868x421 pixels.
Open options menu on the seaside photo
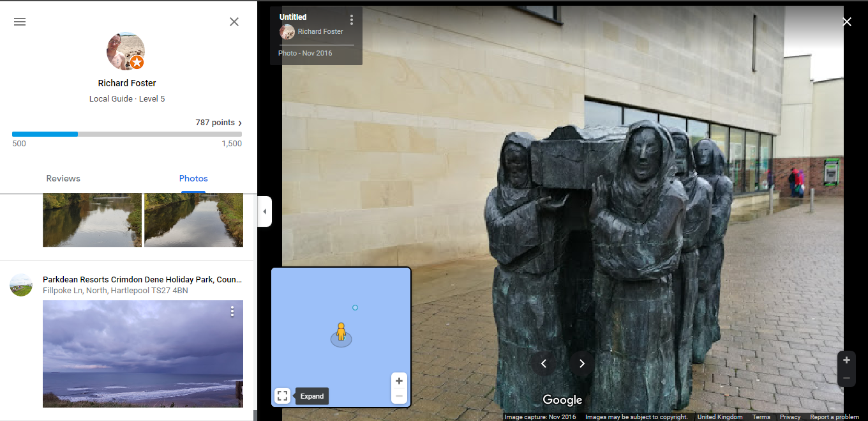tap(232, 311)
